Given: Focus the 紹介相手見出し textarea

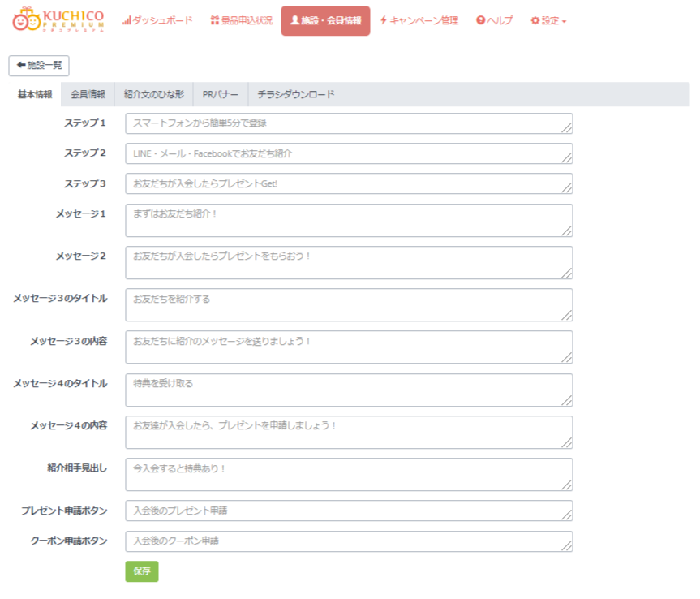Looking at the screenshot, I should tap(349, 474).
